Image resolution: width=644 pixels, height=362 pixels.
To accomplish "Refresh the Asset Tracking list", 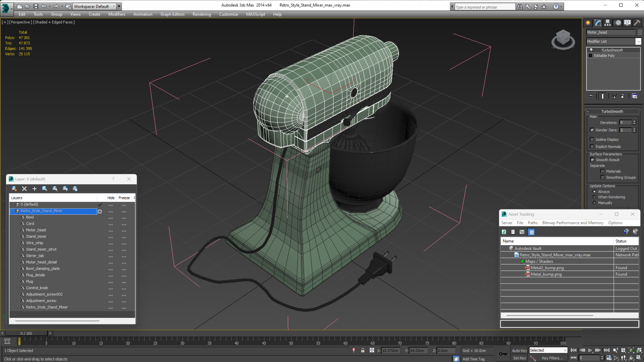I will (504, 232).
